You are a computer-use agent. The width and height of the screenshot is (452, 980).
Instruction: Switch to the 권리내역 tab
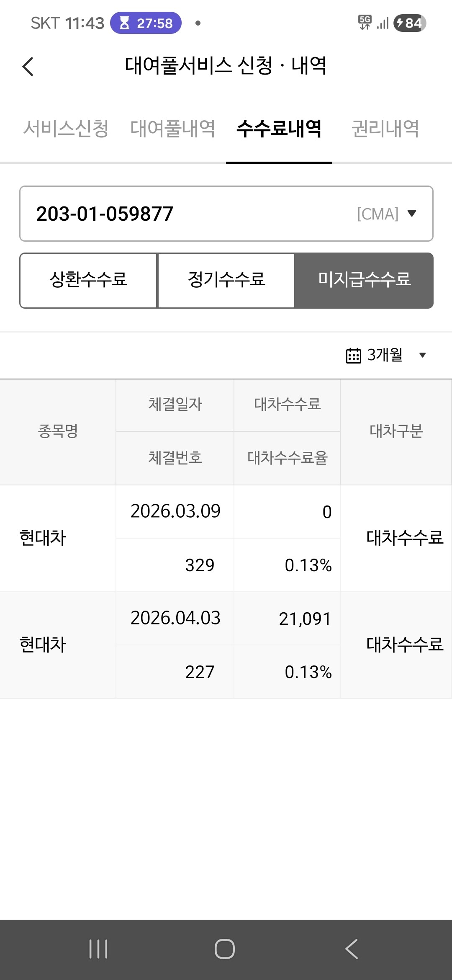pos(385,129)
